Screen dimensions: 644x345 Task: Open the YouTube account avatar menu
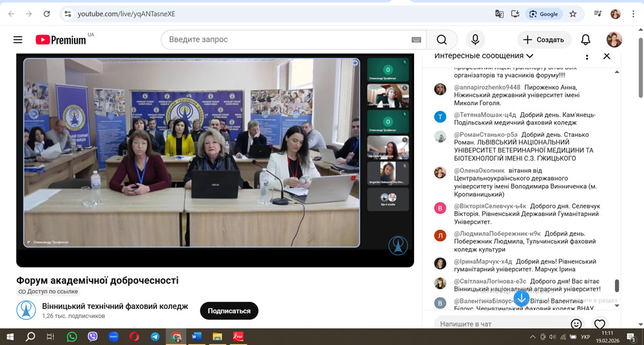(x=614, y=40)
